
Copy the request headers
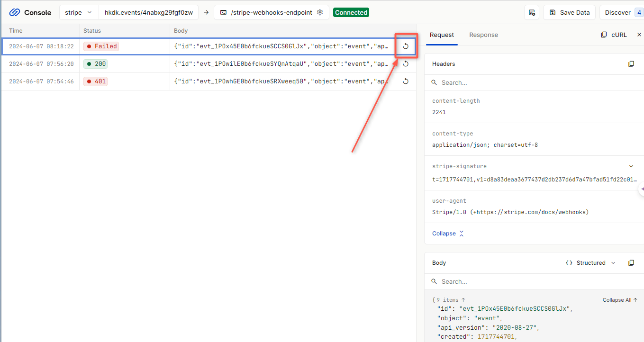pyautogui.click(x=631, y=64)
